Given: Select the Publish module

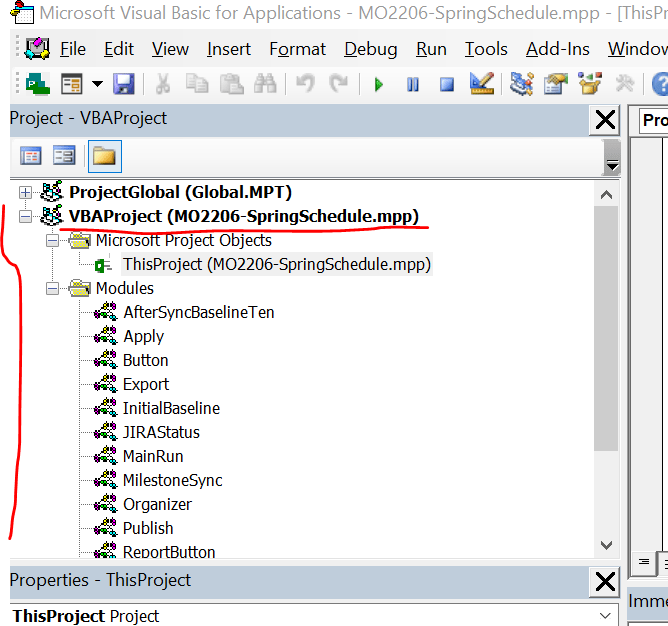Looking at the screenshot, I should (148, 528).
